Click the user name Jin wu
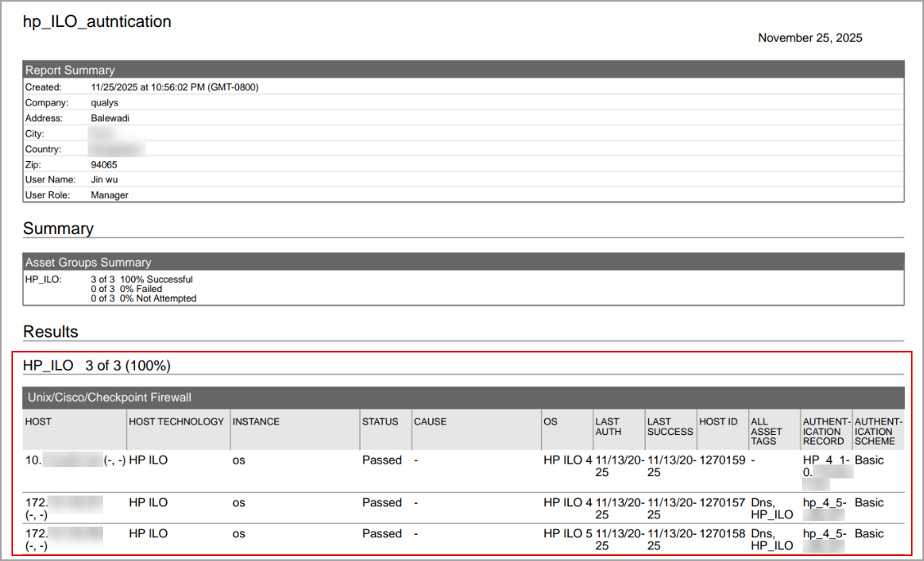 click(104, 180)
